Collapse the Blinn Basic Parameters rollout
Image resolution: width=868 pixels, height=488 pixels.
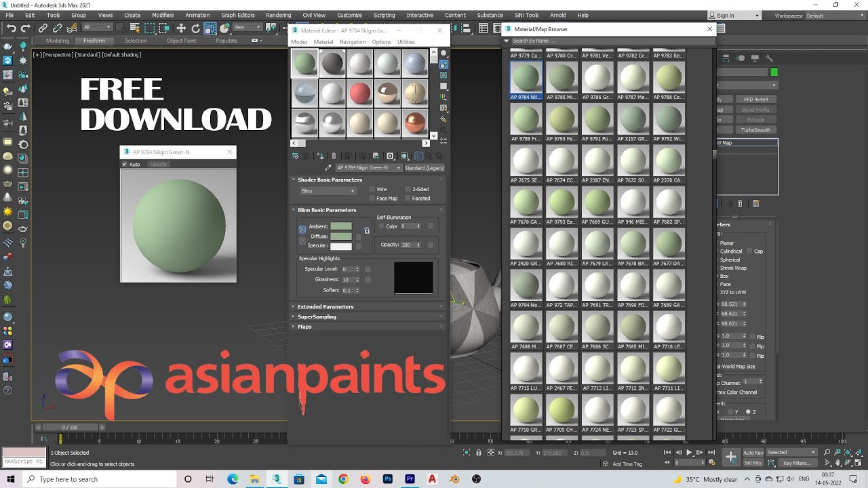(x=327, y=210)
